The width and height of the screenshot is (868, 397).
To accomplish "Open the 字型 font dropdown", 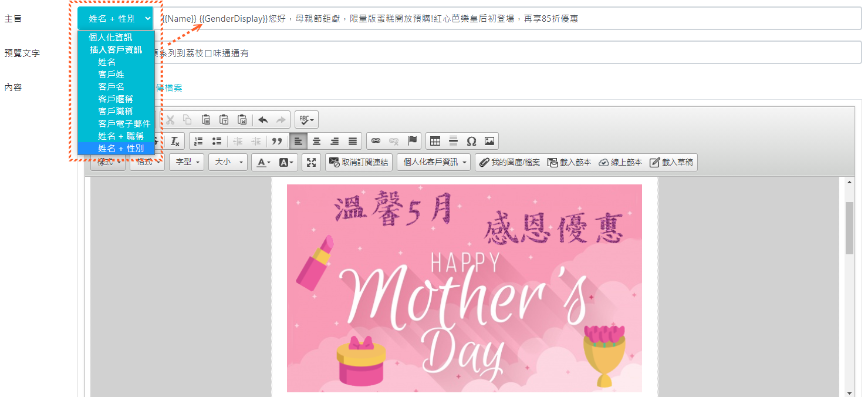I will tap(187, 162).
